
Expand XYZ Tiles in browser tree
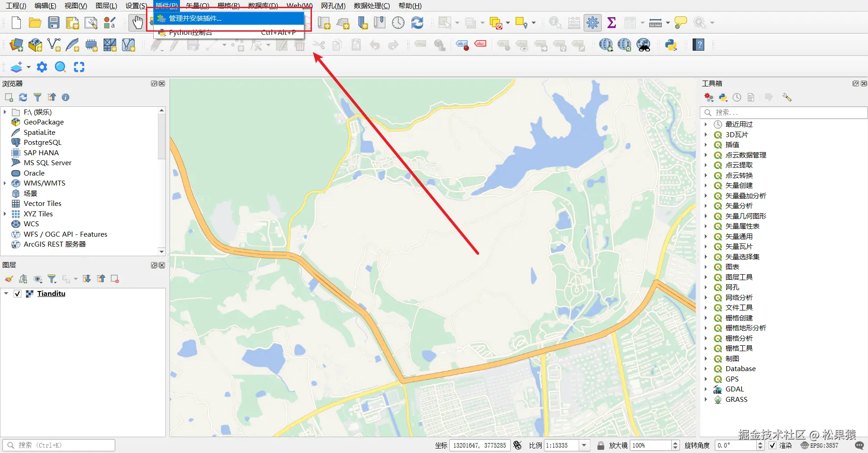(5, 214)
